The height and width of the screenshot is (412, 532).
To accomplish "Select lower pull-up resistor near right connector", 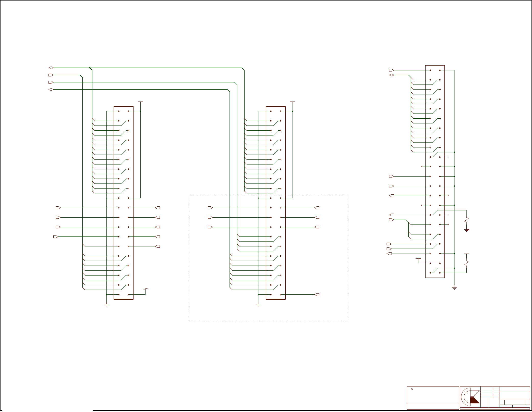I will (466, 263).
